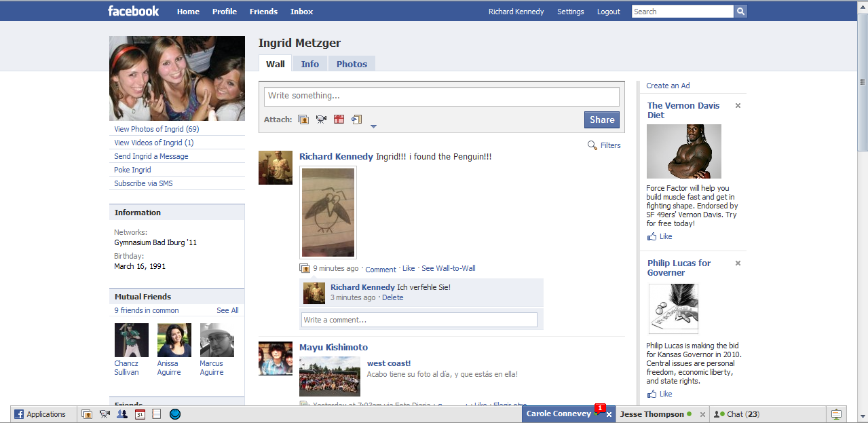The image size is (868, 423).
Task: Attach a link to the wall post
Action: tap(356, 119)
